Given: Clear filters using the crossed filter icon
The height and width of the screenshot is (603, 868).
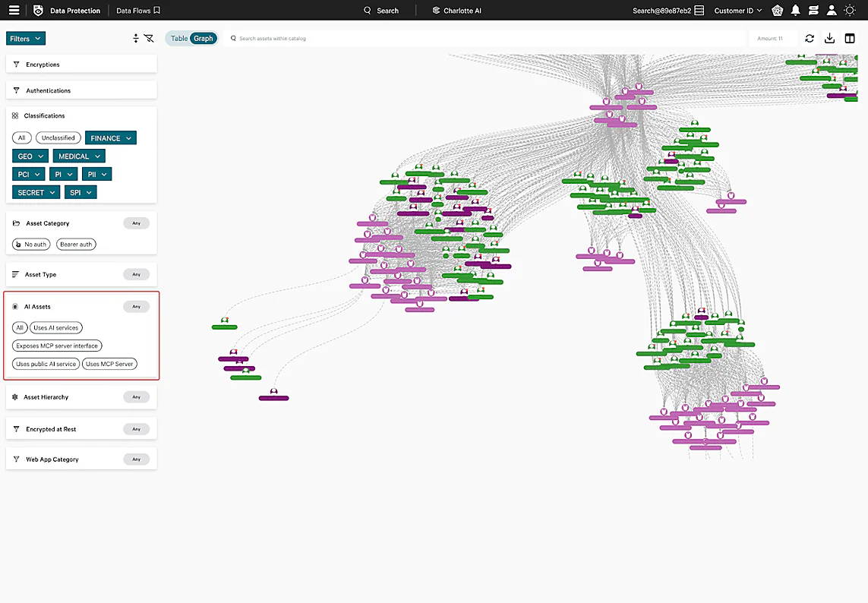Looking at the screenshot, I should [149, 38].
